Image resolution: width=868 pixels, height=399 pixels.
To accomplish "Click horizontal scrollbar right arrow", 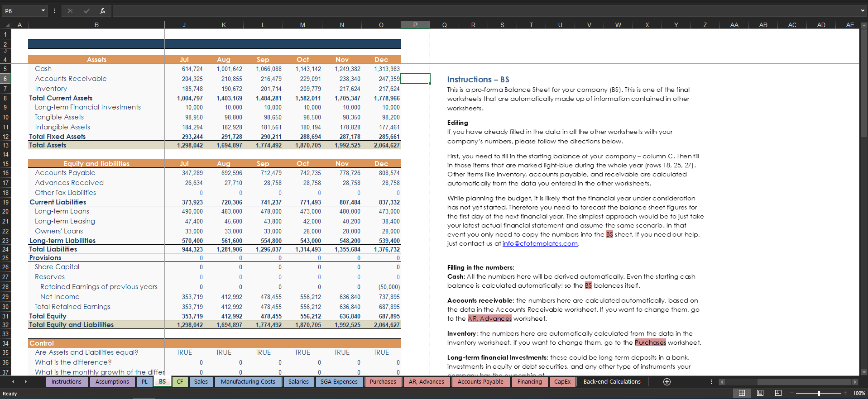I will 855,382.
